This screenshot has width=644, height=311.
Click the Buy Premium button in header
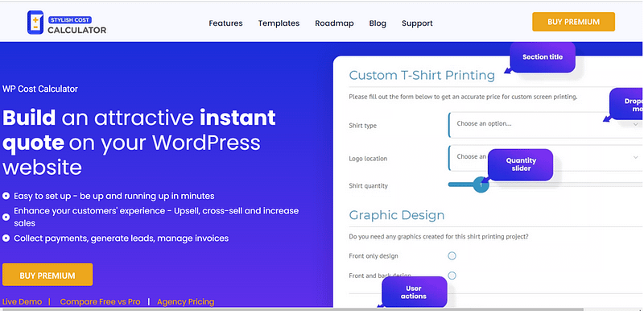click(573, 22)
